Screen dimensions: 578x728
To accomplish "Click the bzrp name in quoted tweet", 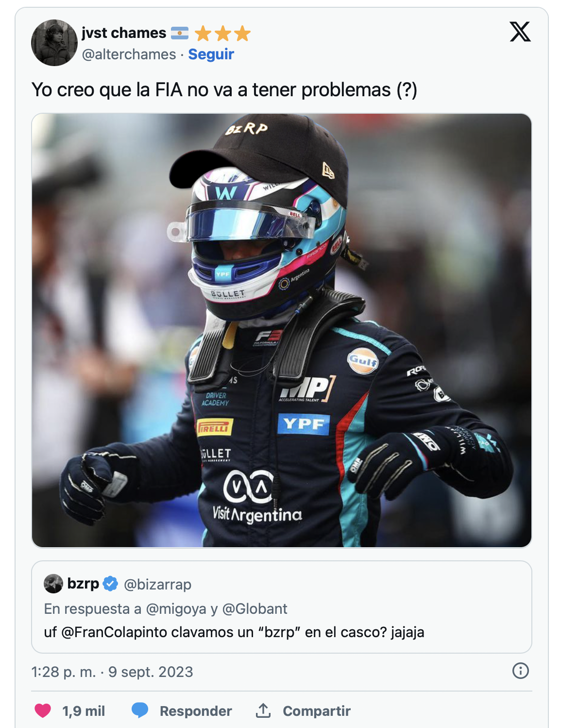I will [83, 584].
